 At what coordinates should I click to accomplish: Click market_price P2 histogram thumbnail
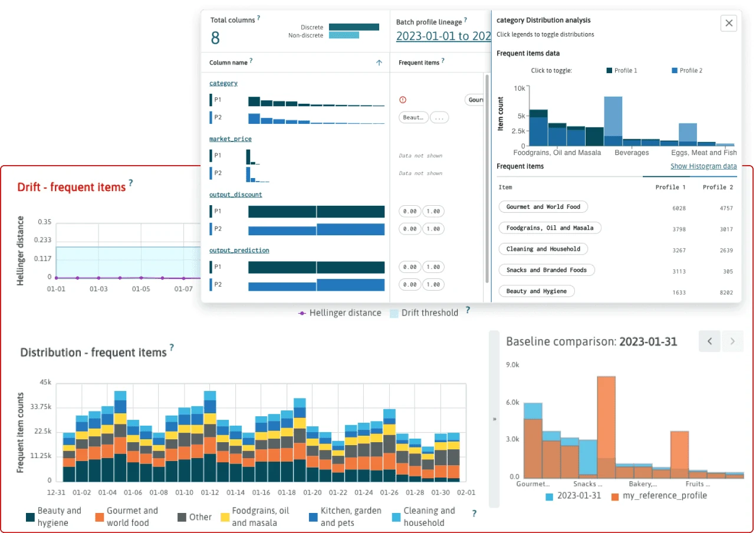258,174
